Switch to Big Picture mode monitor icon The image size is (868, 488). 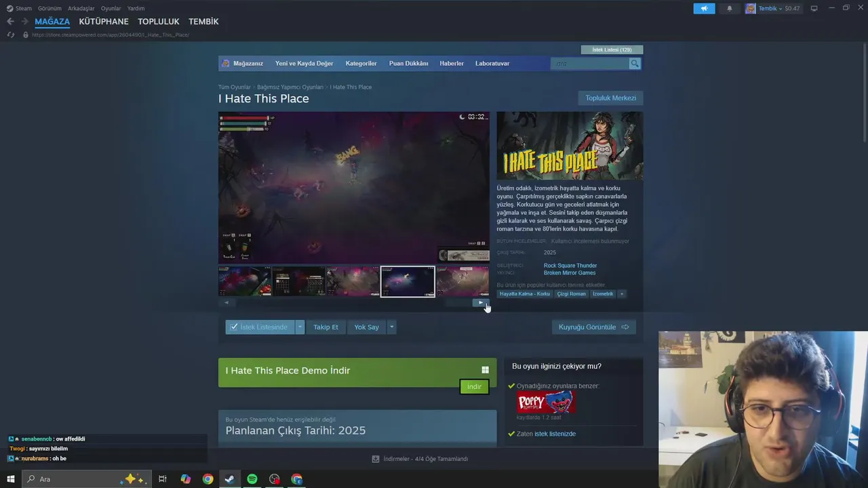coord(814,8)
